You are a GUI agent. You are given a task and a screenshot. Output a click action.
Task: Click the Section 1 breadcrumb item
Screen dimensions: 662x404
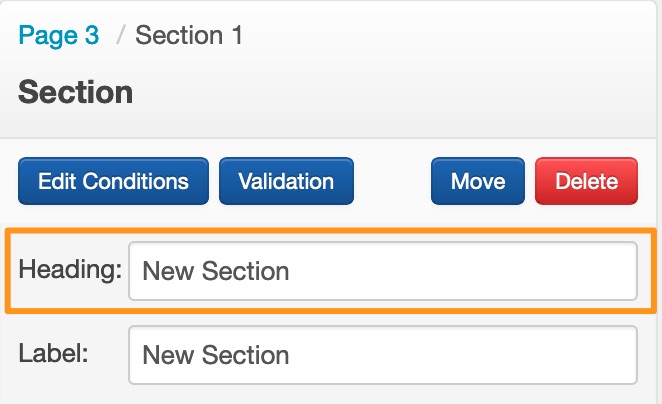[189, 36]
